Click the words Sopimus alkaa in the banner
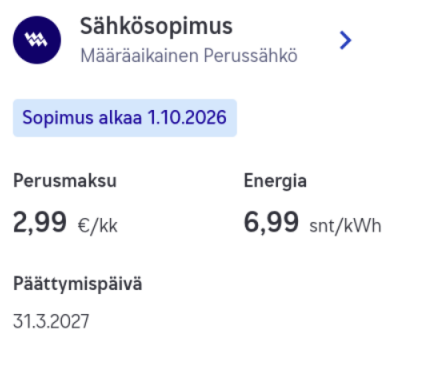This screenshot has width=427, height=383. (82, 118)
